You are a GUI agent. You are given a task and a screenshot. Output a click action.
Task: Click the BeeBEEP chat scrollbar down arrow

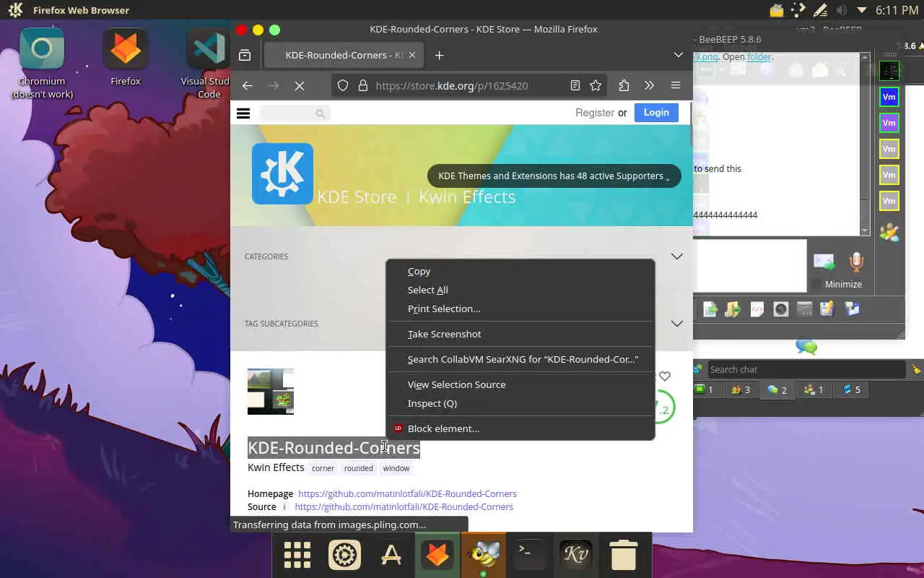(865, 230)
